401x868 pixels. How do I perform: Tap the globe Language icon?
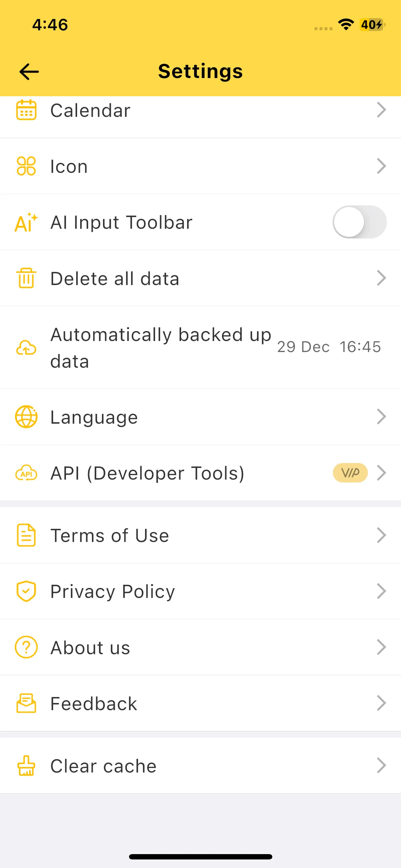[26, 417]
